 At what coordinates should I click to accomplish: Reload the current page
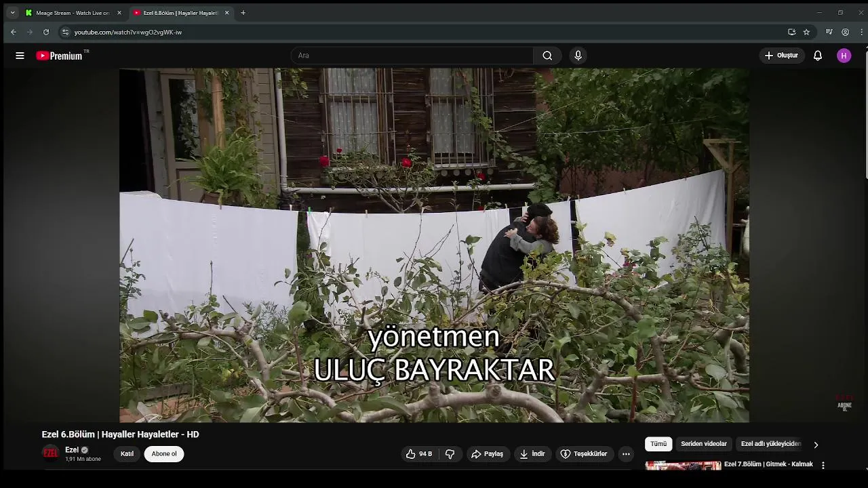pyautogui.click(x=46, y=32)
